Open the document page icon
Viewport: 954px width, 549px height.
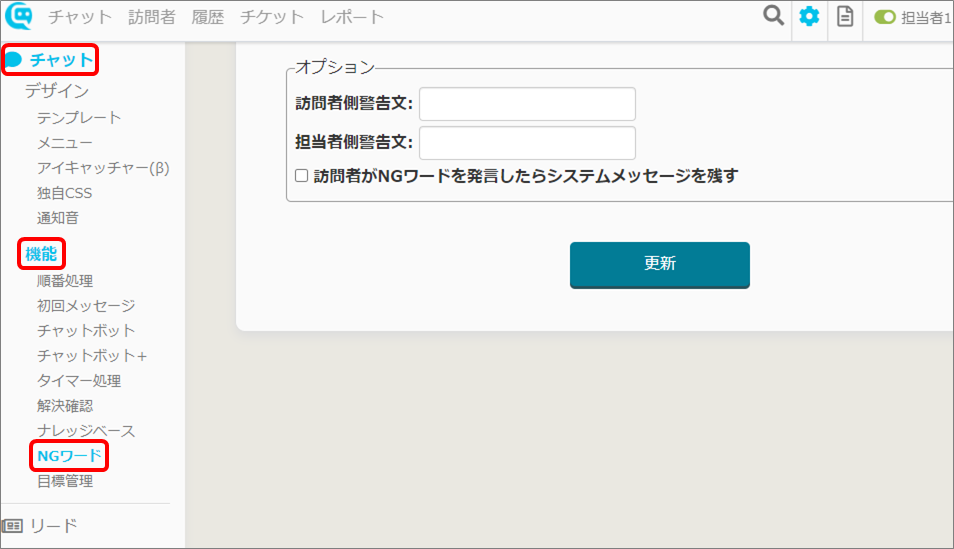845,16
